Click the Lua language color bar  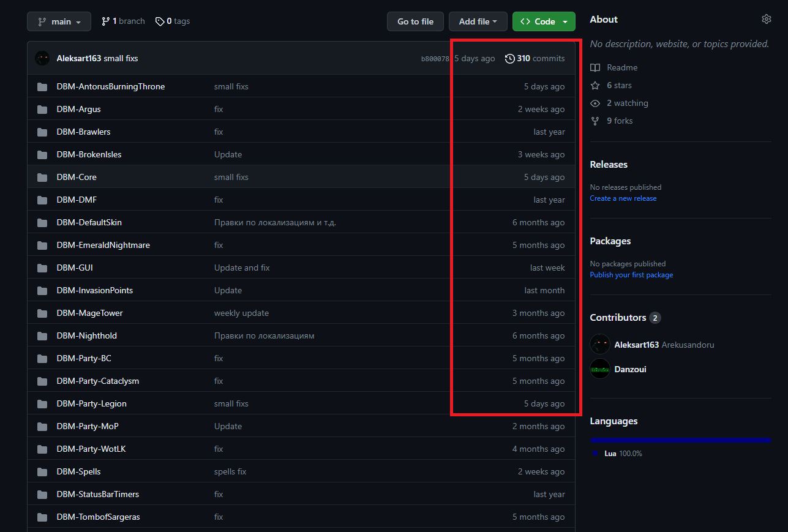(x=680, y=440)
